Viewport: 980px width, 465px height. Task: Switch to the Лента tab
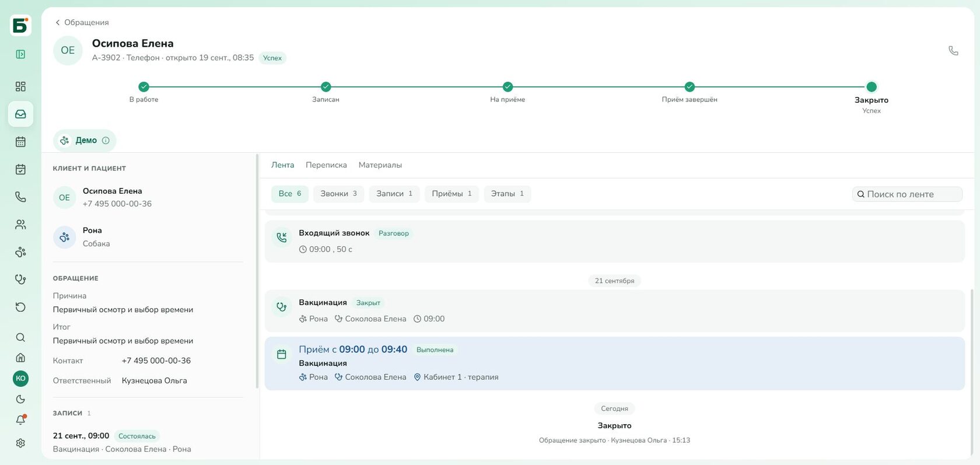(x=282, y=165)
